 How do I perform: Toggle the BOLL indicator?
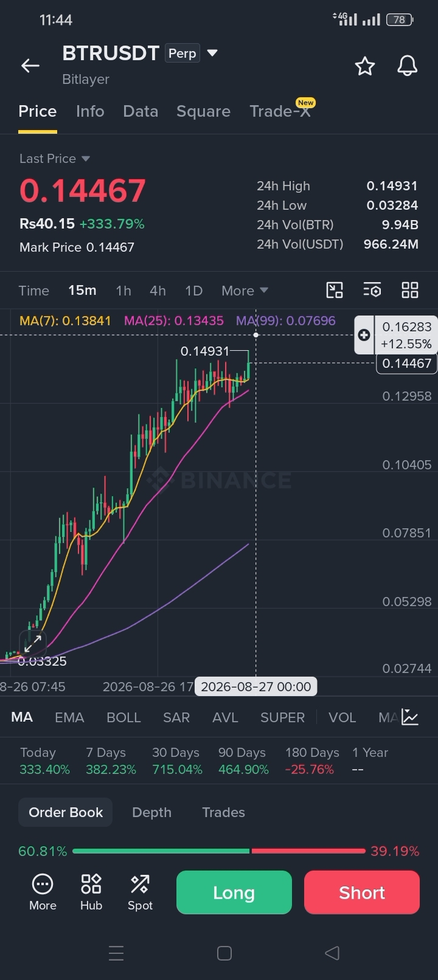click(123, 717)
